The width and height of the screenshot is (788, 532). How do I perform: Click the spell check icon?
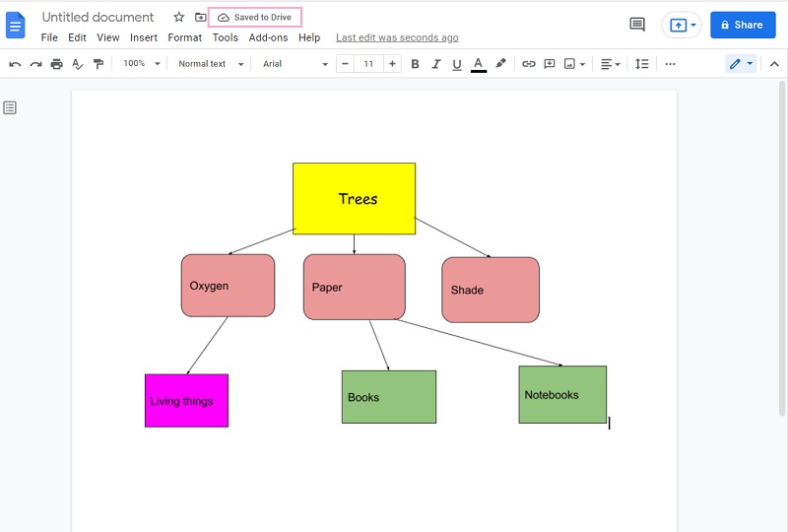[x=78, y=64]
